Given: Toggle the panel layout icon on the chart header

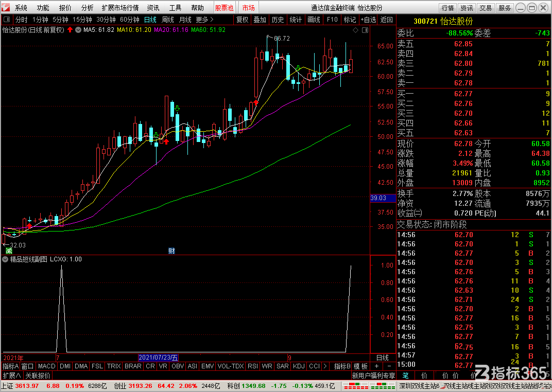Looking at the screenshot, I should click(x=365, y=30).
